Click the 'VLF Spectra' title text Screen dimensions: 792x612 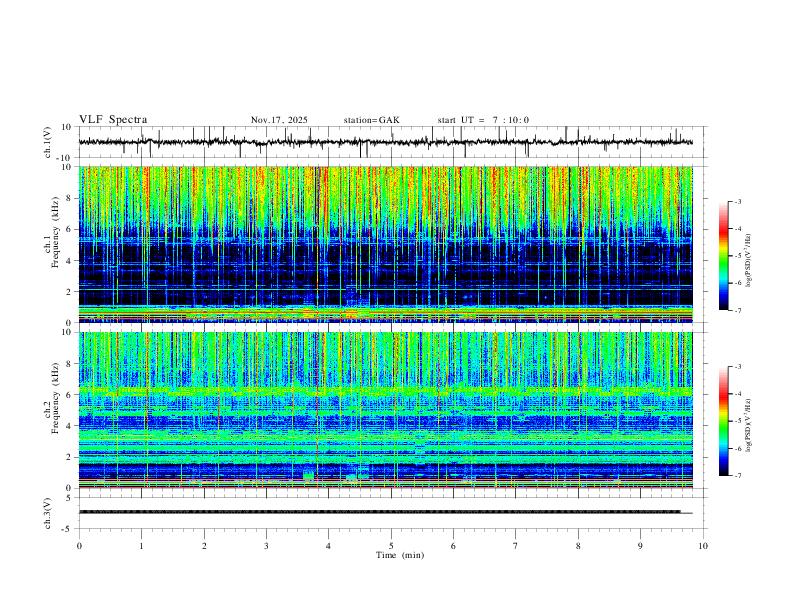point(113,120)
